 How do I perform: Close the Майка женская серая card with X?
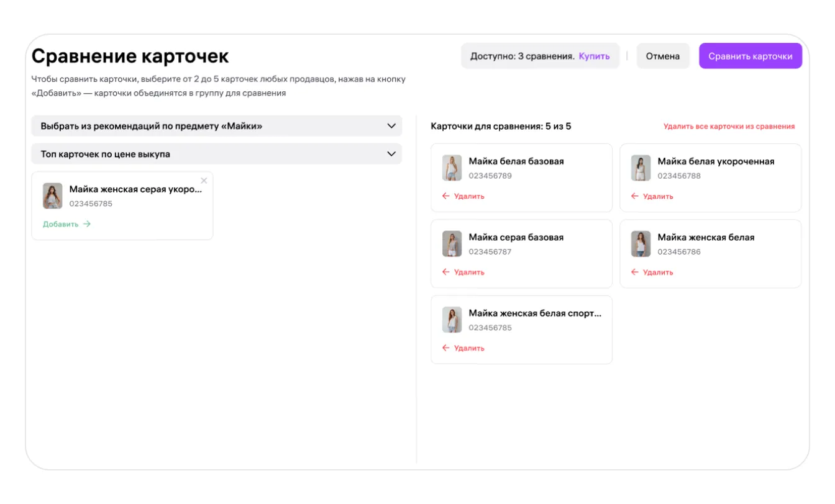[x=204, y=181]
